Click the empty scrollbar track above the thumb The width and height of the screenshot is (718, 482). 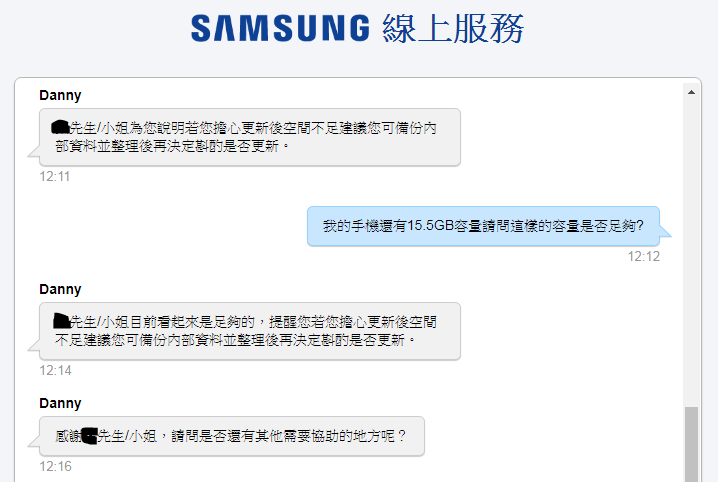pyautogui.click(x=691, y=252)
